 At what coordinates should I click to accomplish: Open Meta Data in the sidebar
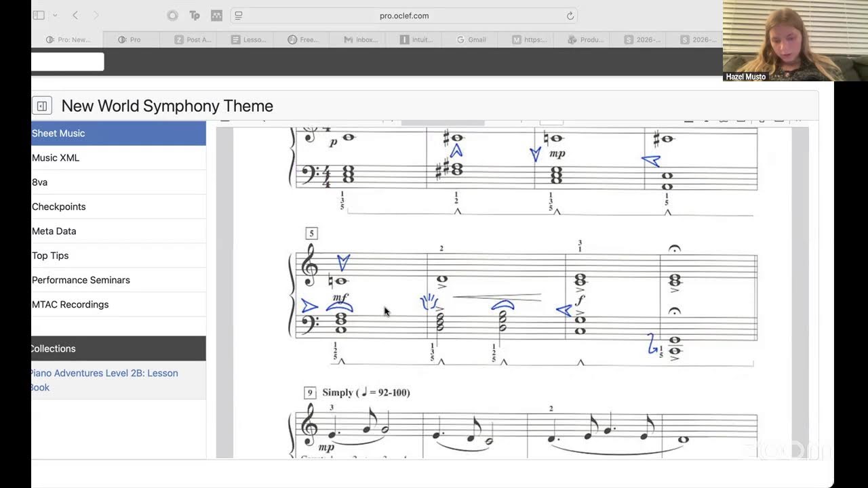click(x=119, y=230)
